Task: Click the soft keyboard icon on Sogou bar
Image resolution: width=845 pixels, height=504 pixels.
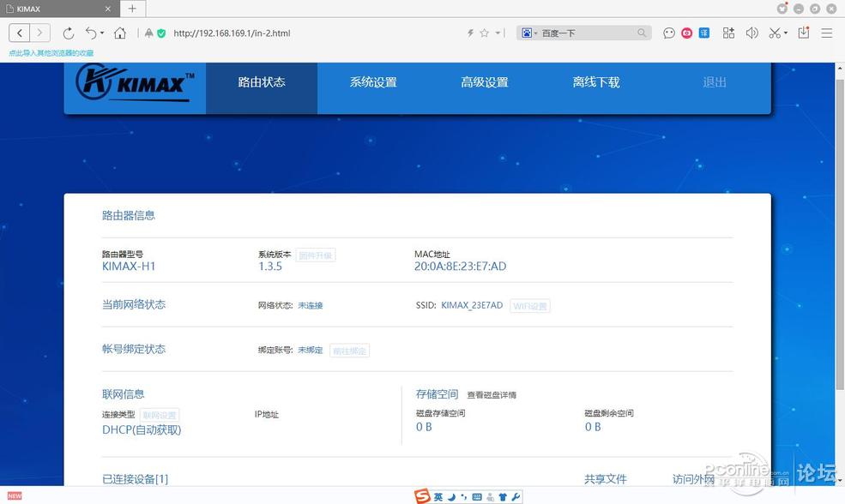Action: [476, 496]
